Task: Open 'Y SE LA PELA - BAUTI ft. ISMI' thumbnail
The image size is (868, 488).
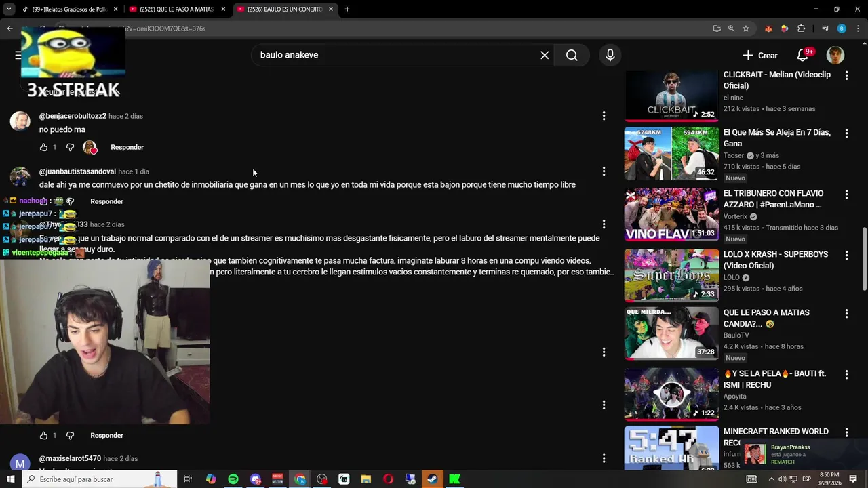Action: 671,394
